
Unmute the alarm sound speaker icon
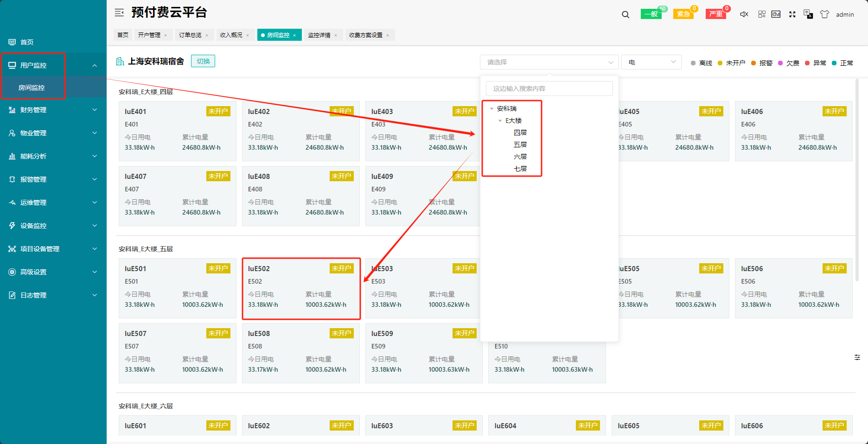pyautogui.click(x=744, y=14)
